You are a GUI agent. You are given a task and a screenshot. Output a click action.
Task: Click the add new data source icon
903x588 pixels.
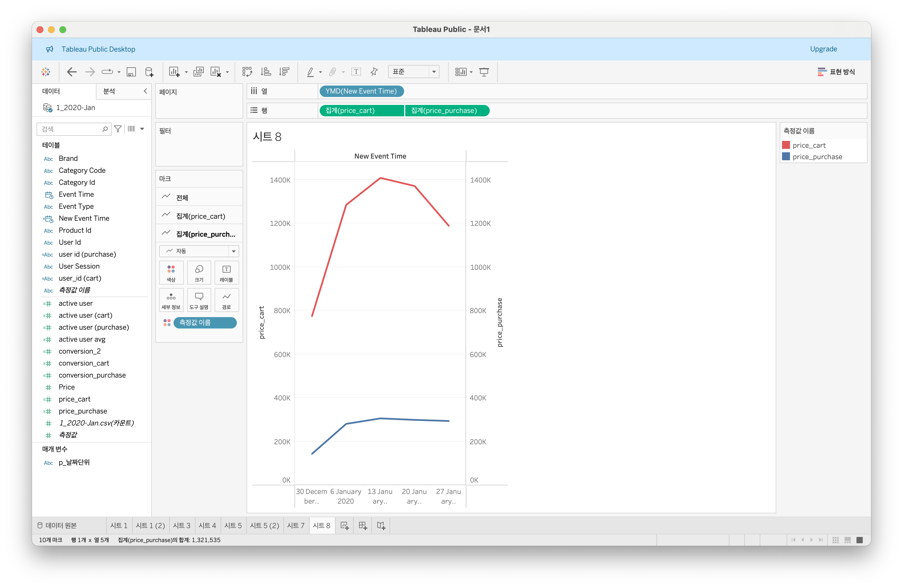point(150,72)
